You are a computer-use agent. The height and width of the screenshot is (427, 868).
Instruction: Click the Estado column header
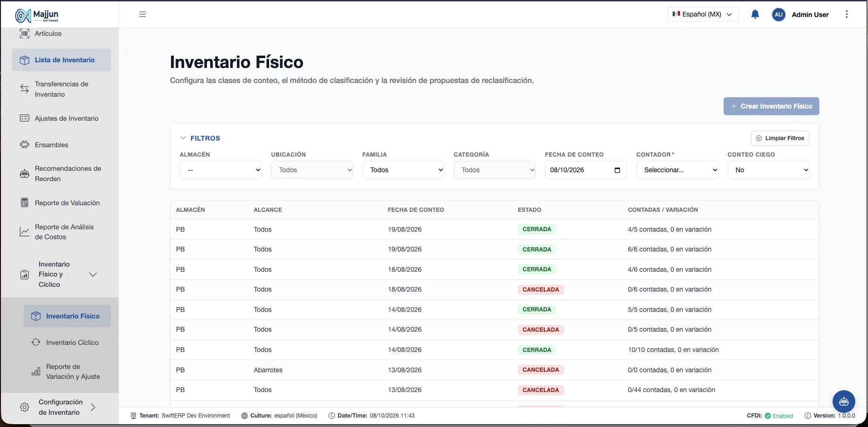point(530,210)
